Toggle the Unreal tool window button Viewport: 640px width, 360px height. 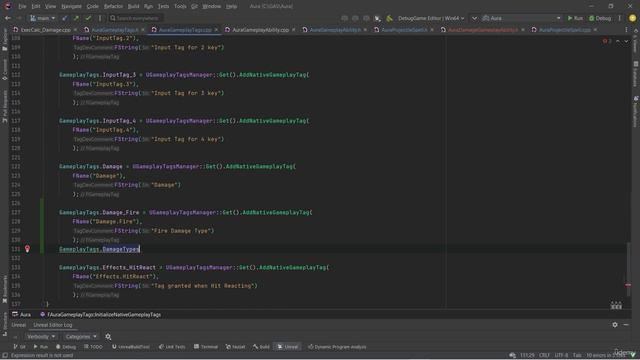pyautogui.click(x=288, y=347)
